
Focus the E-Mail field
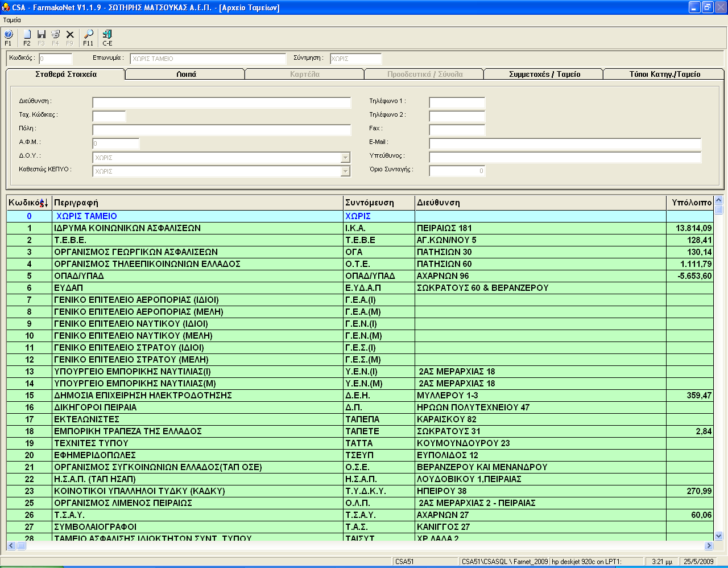565,144
